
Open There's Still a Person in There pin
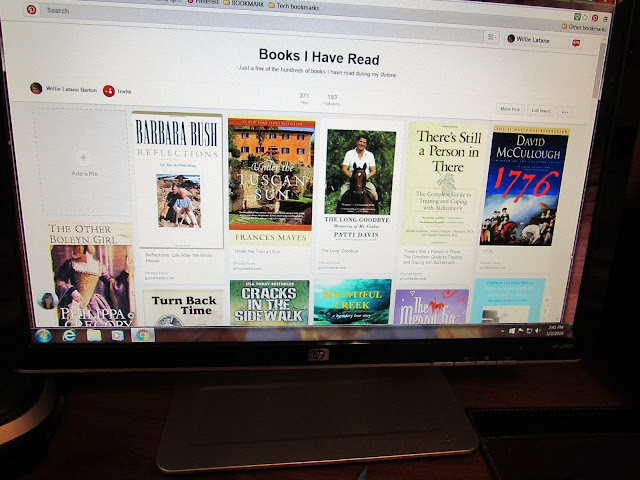[x=444, y=184]
